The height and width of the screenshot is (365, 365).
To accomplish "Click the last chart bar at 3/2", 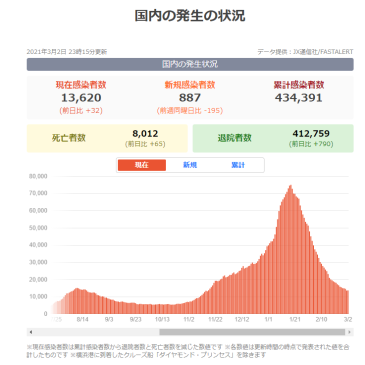I will click(347, 302).
